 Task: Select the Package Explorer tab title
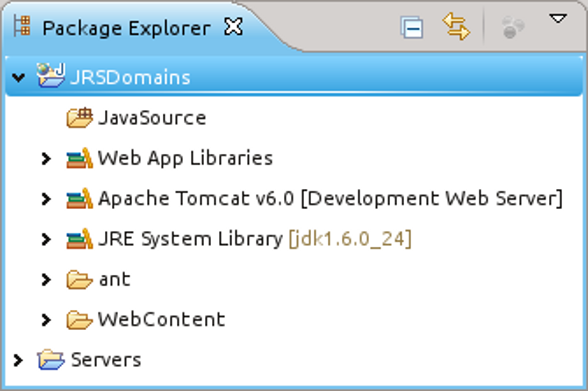click(x=126, y=28)
